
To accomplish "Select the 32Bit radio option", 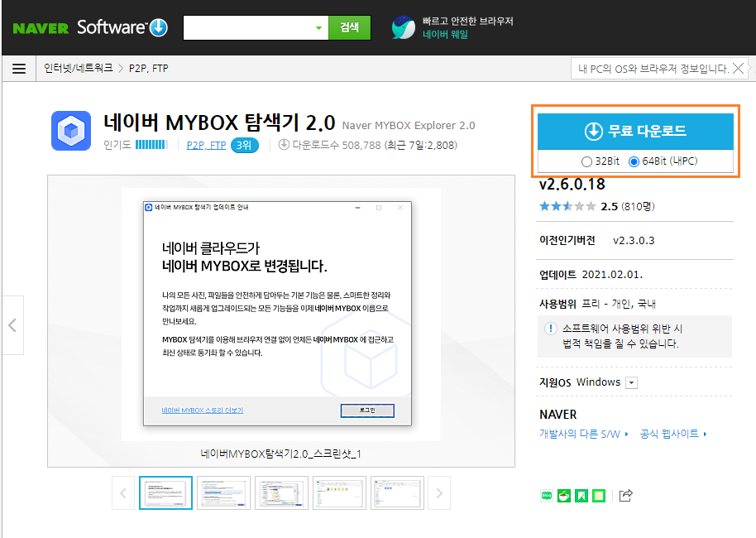I will pyautogui.click(x=586, y=161).
